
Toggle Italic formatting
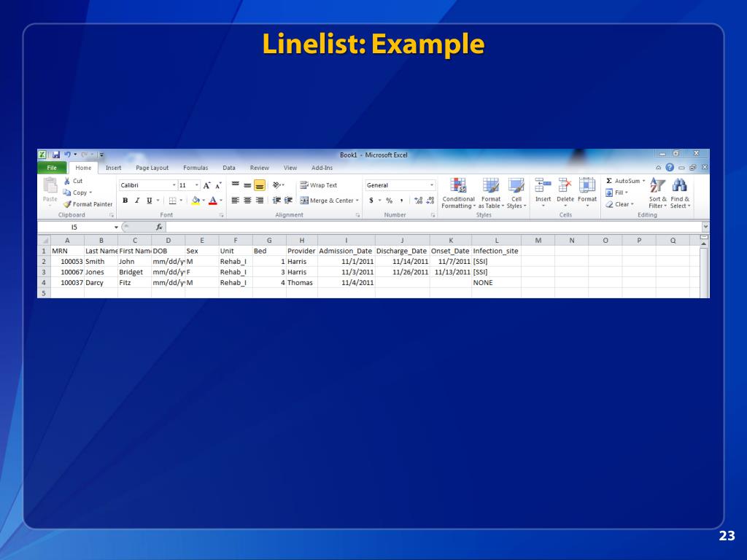coord(137,201)
